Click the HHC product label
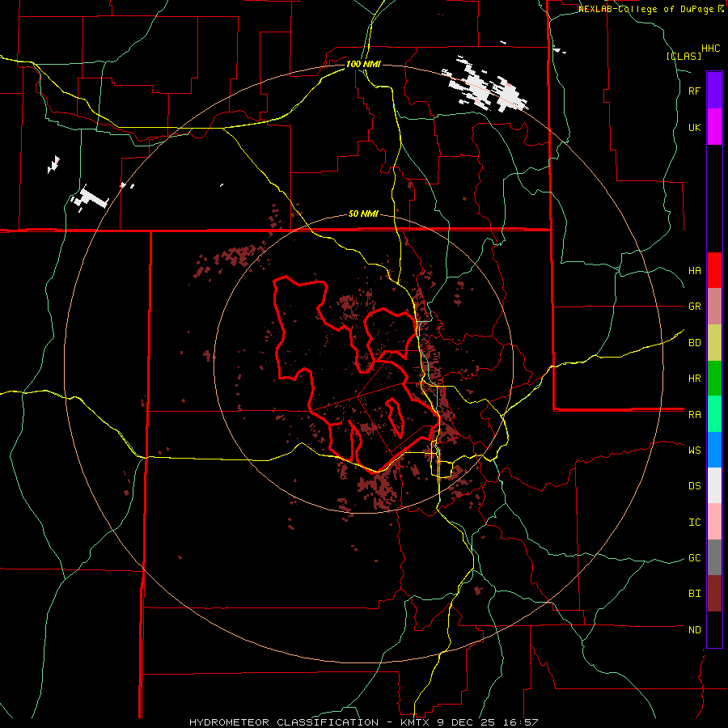728x728 pixels. (x=711, y=49)
